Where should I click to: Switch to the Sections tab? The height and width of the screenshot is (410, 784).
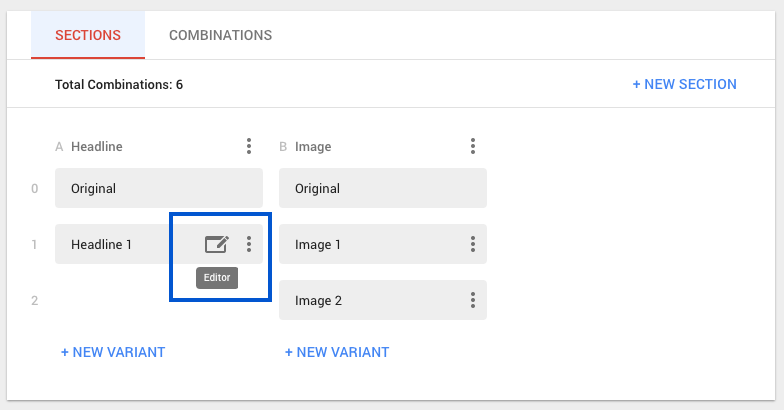(x=88, y=35)
